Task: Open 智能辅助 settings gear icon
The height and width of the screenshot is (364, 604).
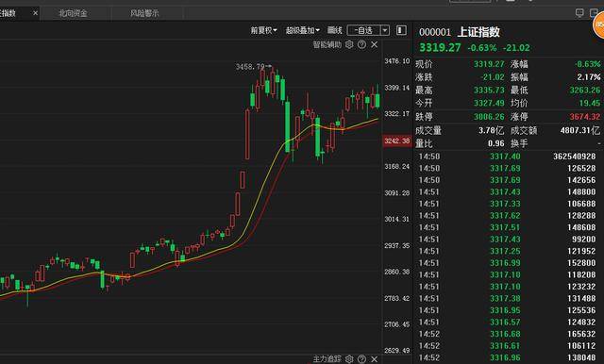Action: pos(349,44)
